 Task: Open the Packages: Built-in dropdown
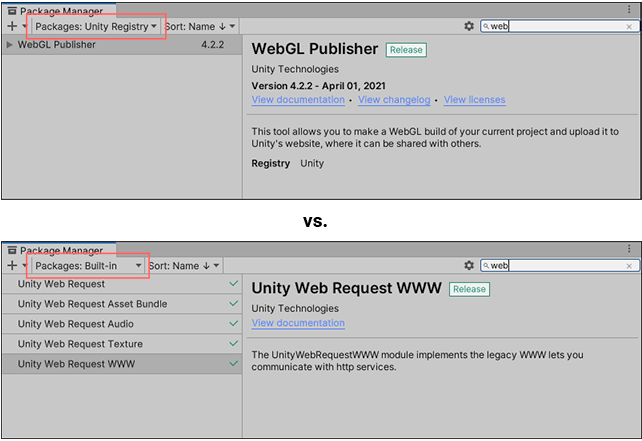[88, 265]
